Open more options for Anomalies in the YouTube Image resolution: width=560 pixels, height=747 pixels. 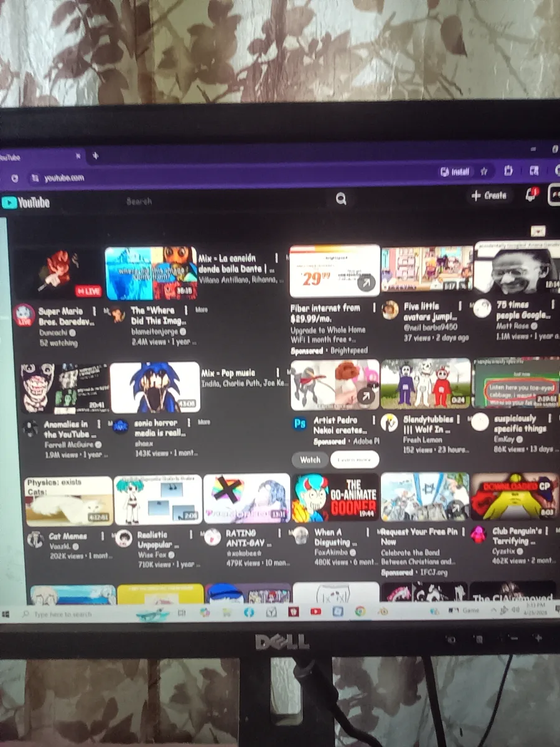(98, 424)
